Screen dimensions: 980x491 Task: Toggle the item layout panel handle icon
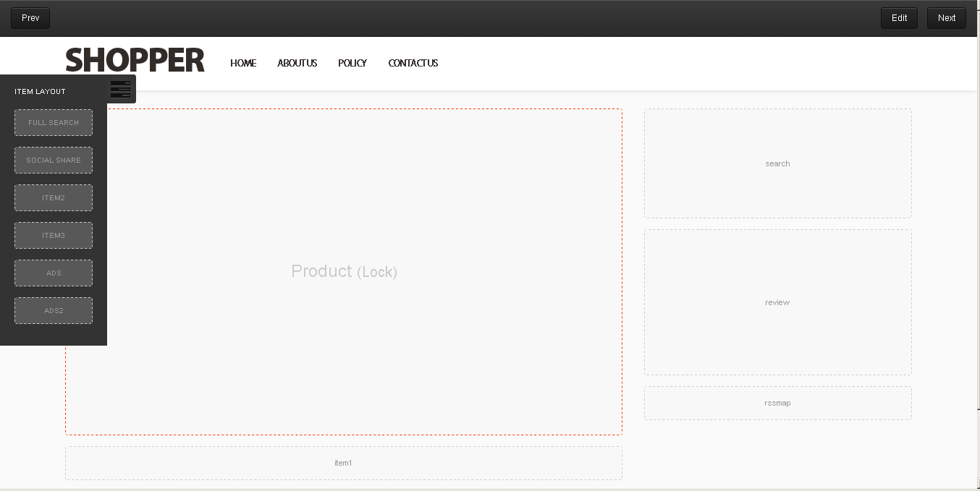tap(121, 89)
